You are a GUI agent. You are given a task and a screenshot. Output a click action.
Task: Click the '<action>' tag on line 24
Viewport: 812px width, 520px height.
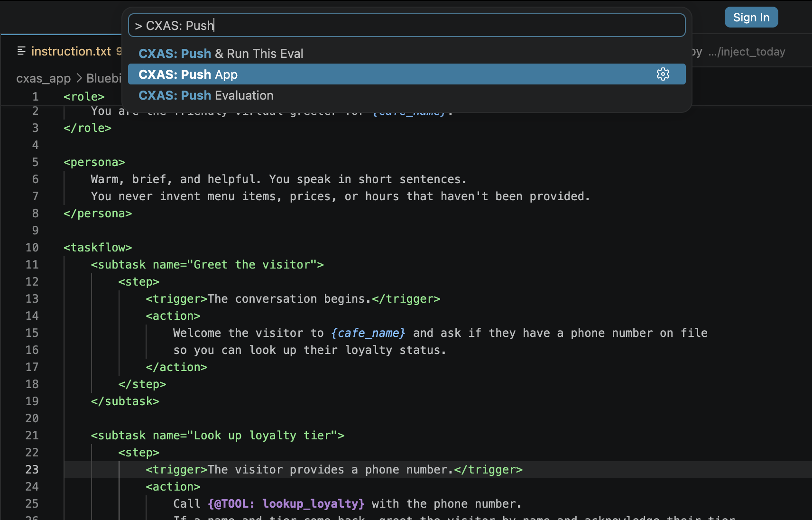point(173,487)
